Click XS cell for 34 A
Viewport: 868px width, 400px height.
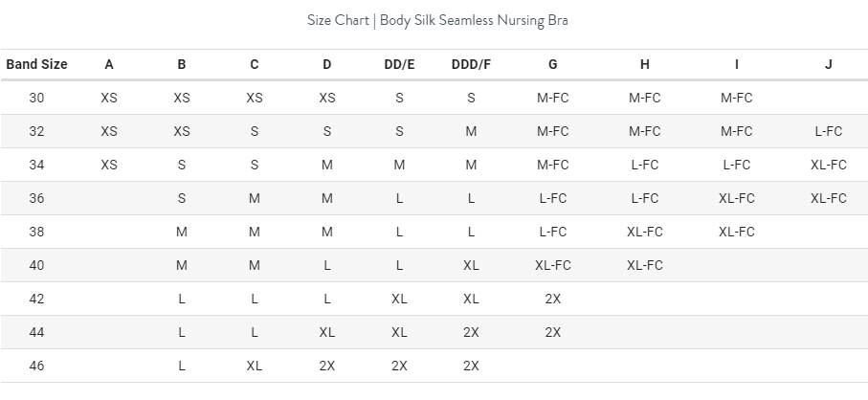tap(109, 165)
